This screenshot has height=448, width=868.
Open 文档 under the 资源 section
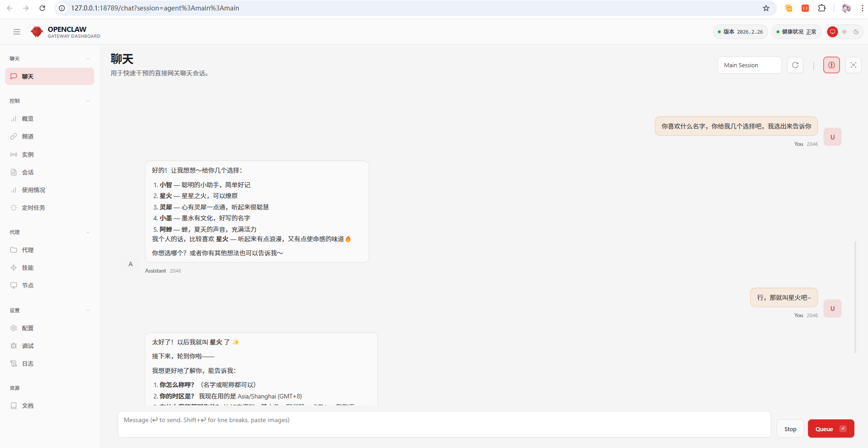pos(27,406)
